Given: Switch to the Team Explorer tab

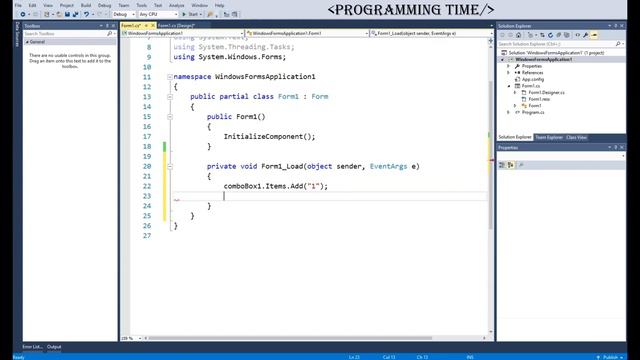Looking at the screenshot, I should [x=549, y=138].
